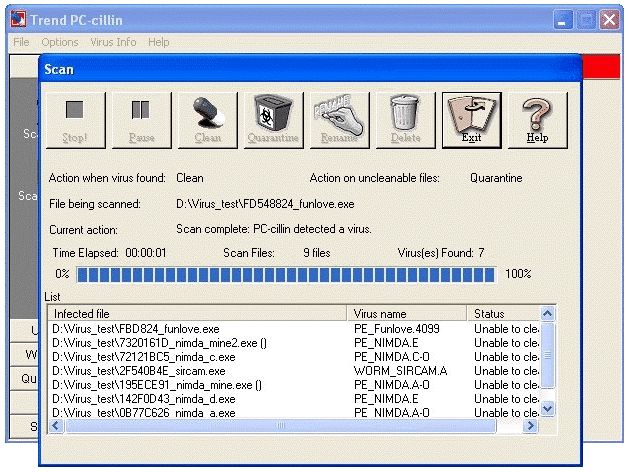Open the File menu
The height and width of the screenshot is (472, 629).
tap(21, 43)
